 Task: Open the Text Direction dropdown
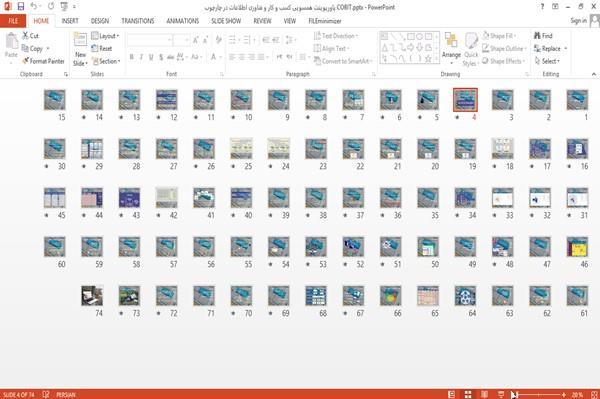point(336,36)
